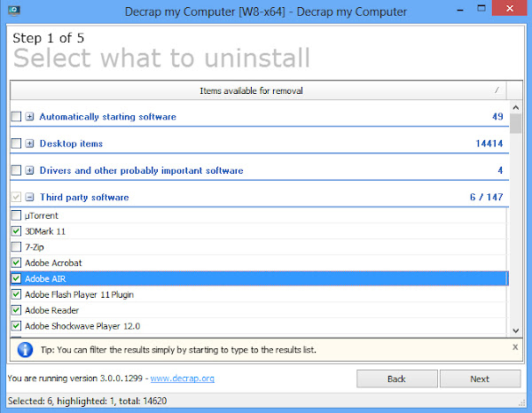This screenshot has width=532, height=413.
Task: Uncheck the Adobe Flash Player 11 Plugin checkbox
Action: point(16,294)
